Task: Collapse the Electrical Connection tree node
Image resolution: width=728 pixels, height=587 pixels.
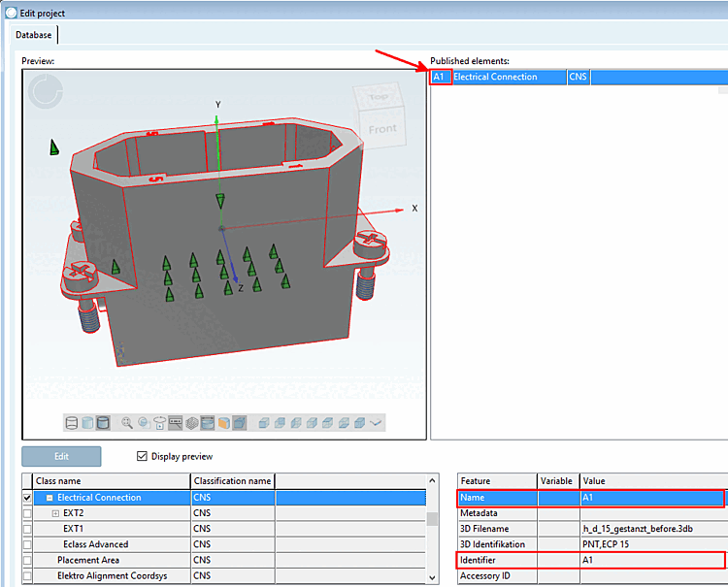Action: point(49,498)
